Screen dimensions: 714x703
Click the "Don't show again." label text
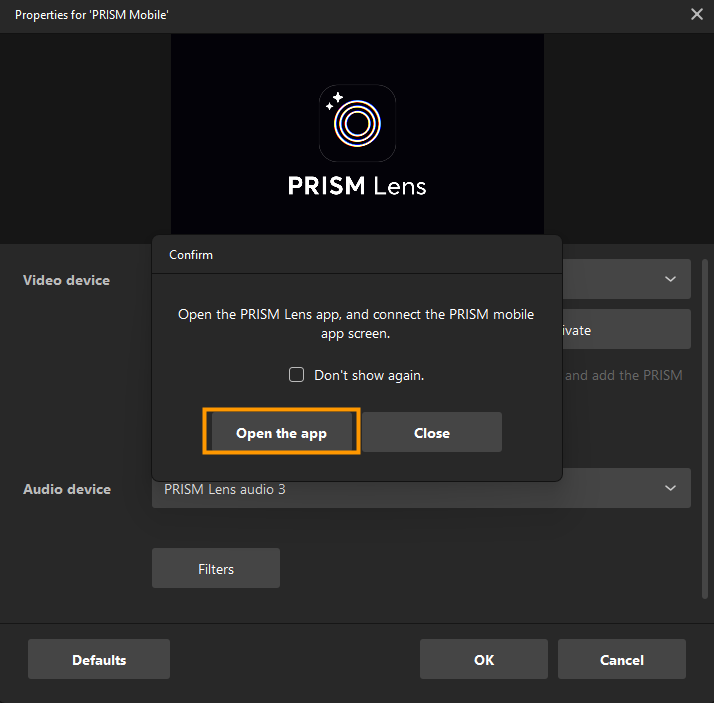pos(369,375)
